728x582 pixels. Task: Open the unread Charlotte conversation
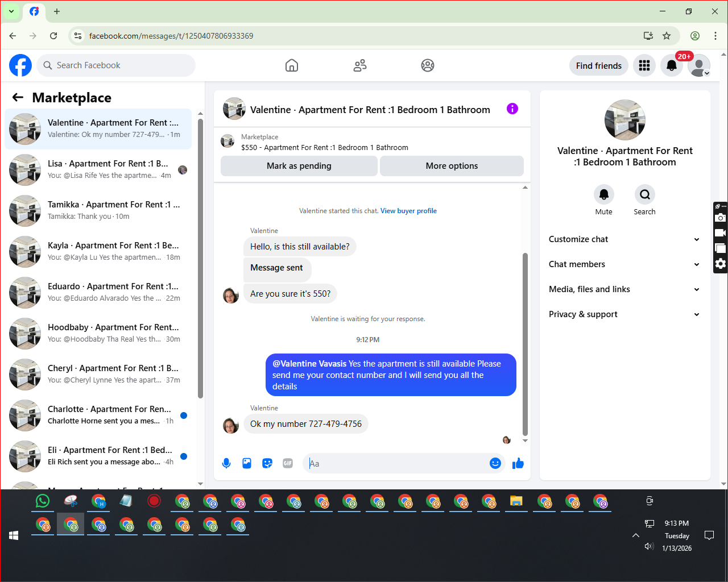coord(98,415)
